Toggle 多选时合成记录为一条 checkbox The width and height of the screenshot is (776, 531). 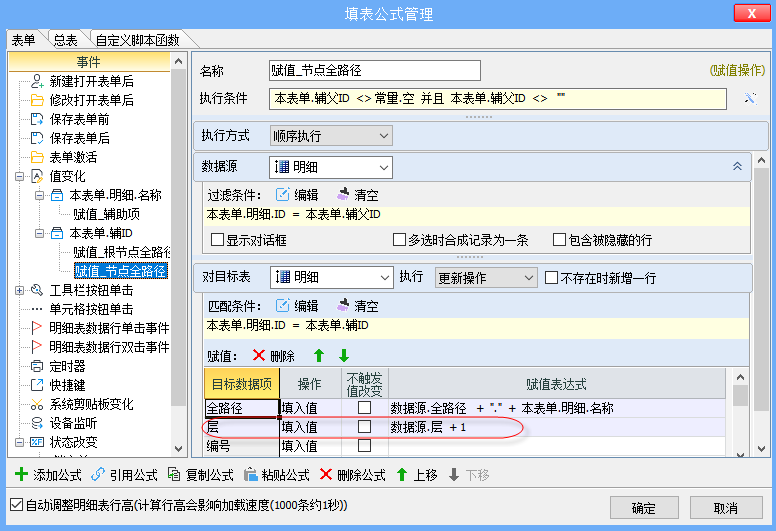(x=399, y=240)
